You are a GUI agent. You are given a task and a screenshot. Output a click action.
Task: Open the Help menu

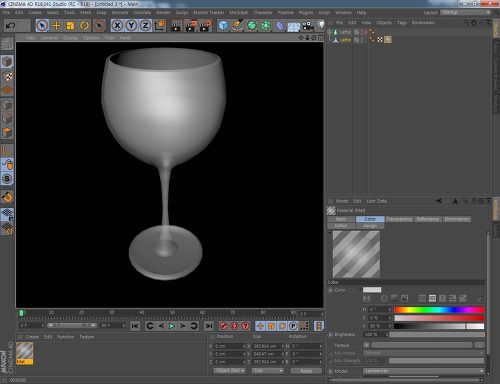pos(361,12)
